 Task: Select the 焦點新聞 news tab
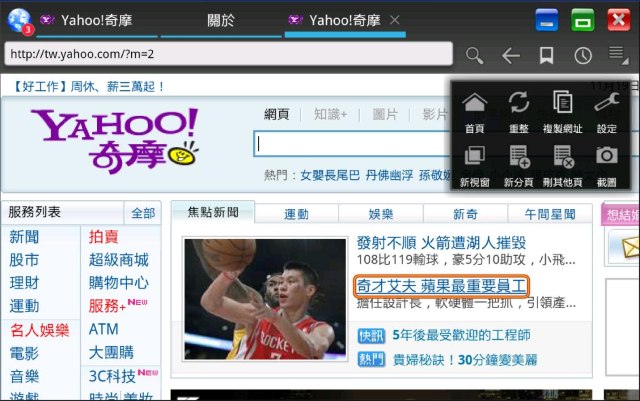(x=213, y=212)
